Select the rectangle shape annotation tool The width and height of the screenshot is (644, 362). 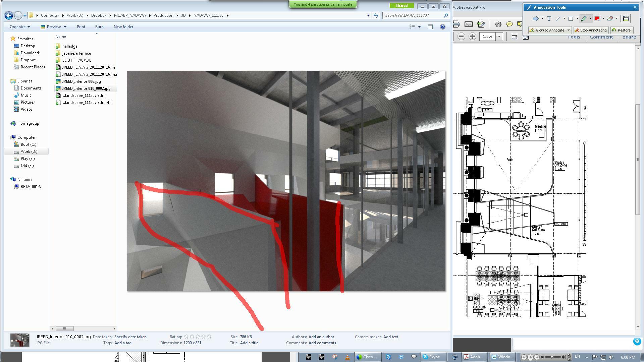click(x=571, y=19)
